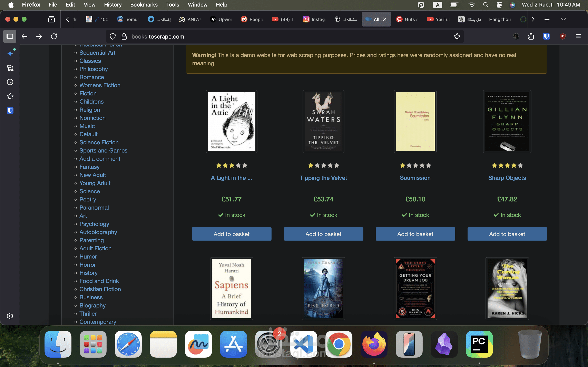Open the Science Fiction category link
This screenshot has width=588, height=367.
99,143
